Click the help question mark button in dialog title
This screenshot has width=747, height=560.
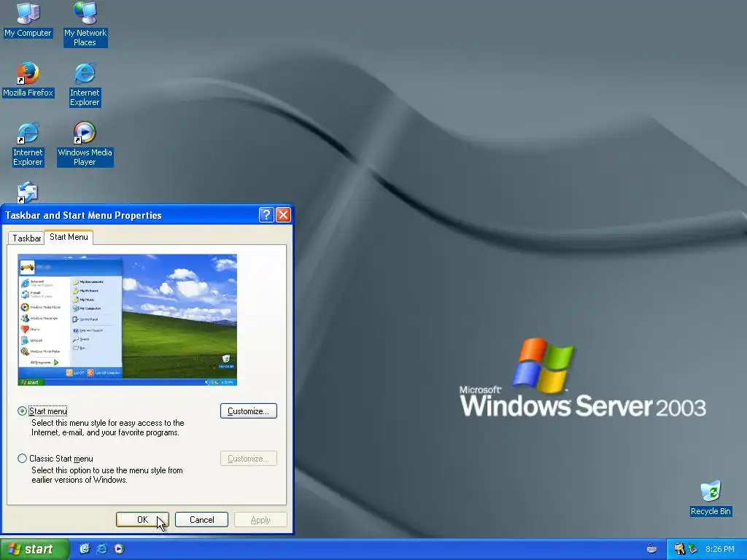(266, 215)
